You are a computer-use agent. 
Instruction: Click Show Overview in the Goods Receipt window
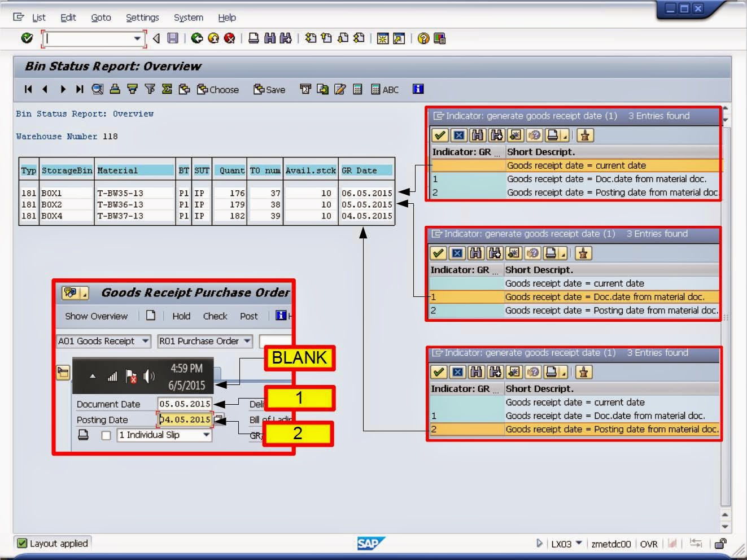(x=96, y=316)
